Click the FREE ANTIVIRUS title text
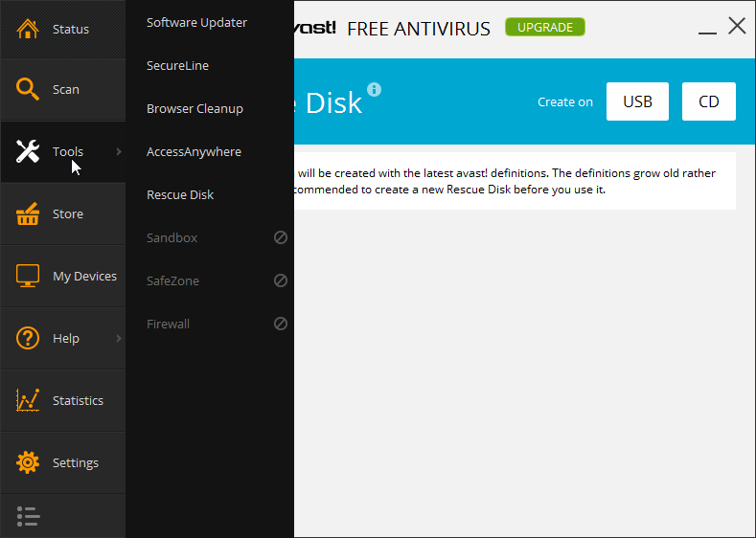Image resolution: width=756 pixels, height=538 pixels. [x=419, y=29]
